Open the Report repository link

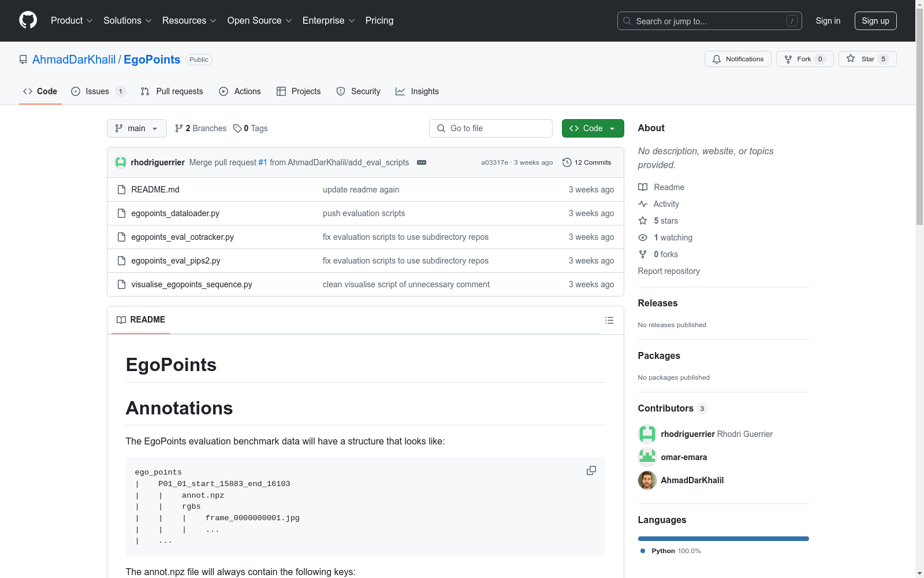[669, 271]
